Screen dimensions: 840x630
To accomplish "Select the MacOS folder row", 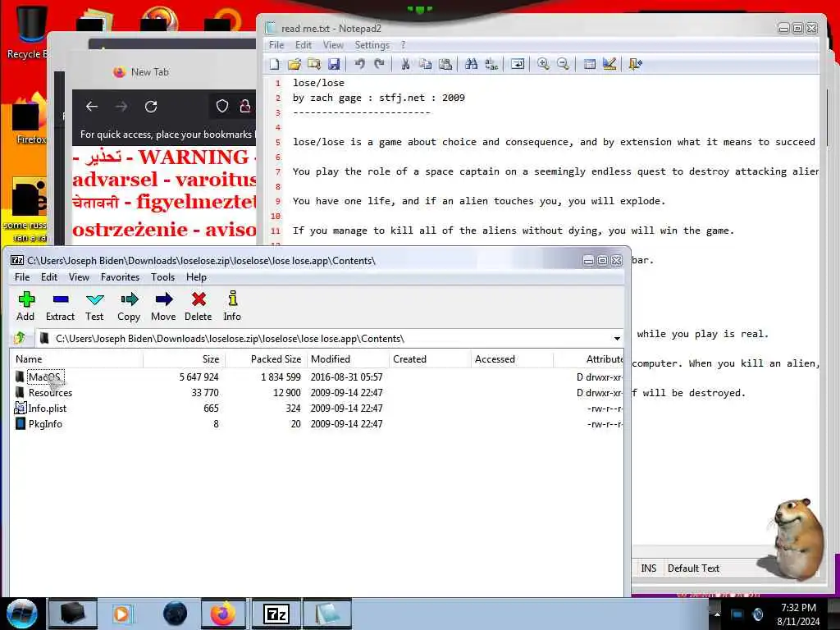I will pos(316,377).
